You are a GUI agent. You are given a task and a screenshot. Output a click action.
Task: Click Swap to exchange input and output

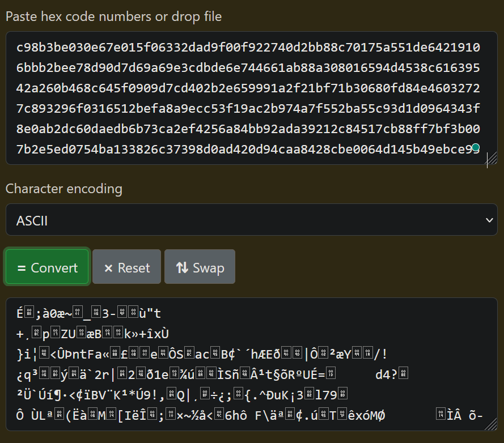[x=200, y=266]
